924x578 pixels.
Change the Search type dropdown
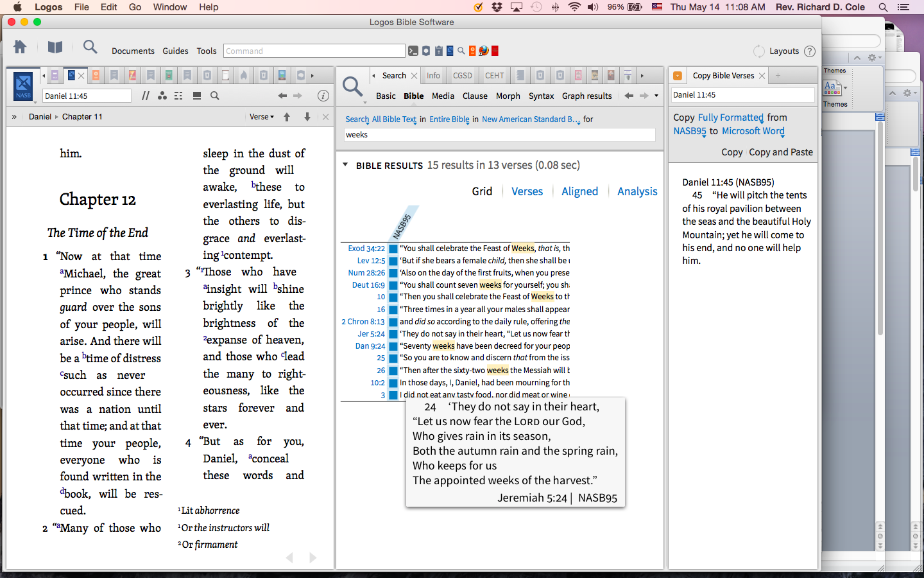click(357, 119)
